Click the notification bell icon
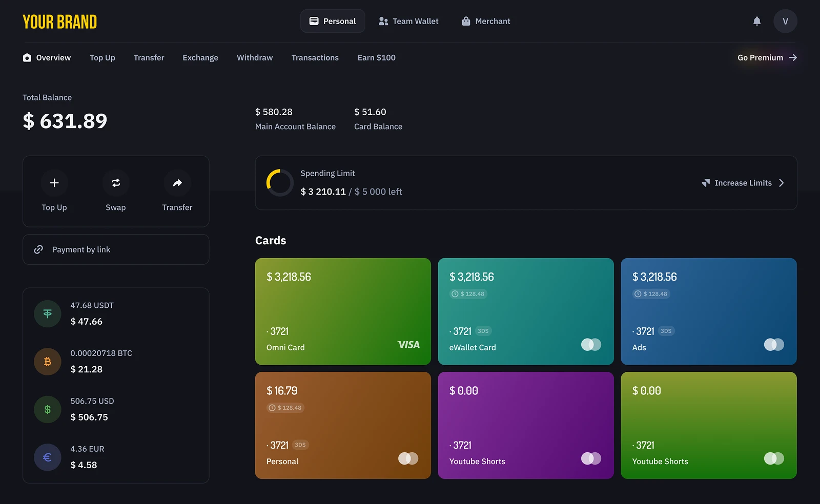Screen dimensions: 820x504 [x=756, y=21]
